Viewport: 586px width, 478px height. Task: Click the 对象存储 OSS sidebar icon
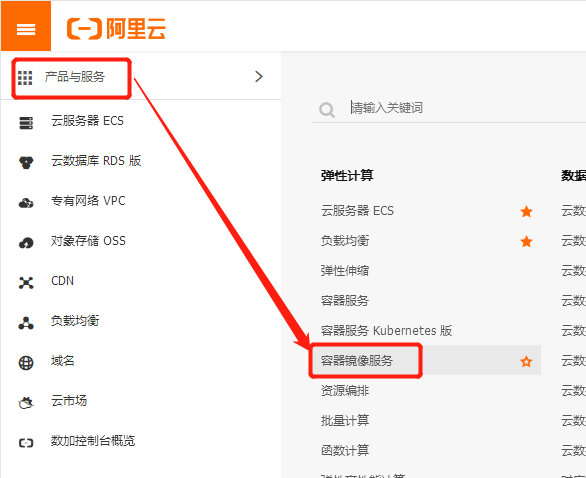coord(26,243)
